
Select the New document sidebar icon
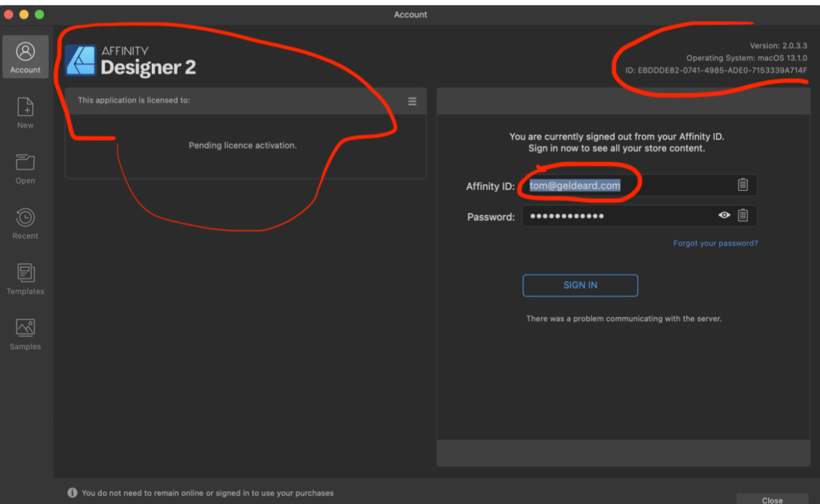(25, 113)
